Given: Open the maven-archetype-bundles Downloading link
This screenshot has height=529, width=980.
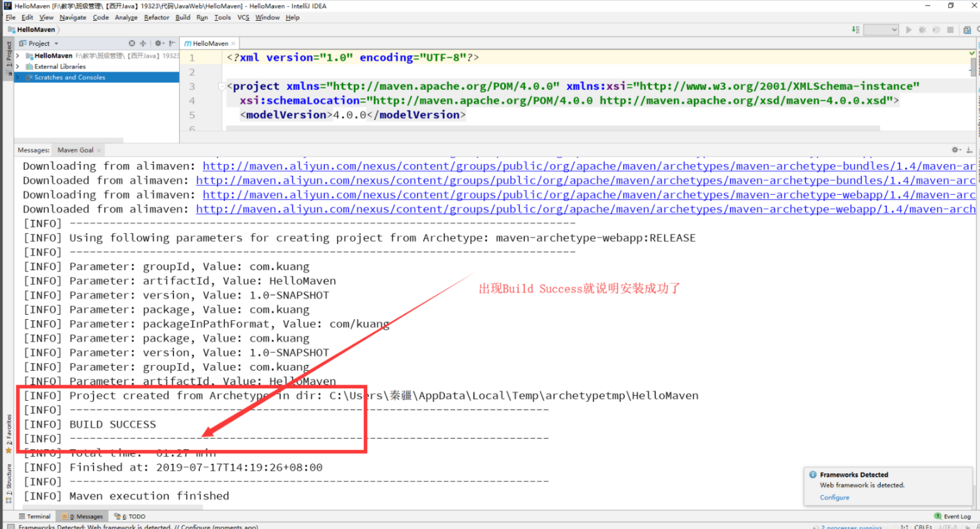Looking at the screenshot, I should [x=589, y=166].
